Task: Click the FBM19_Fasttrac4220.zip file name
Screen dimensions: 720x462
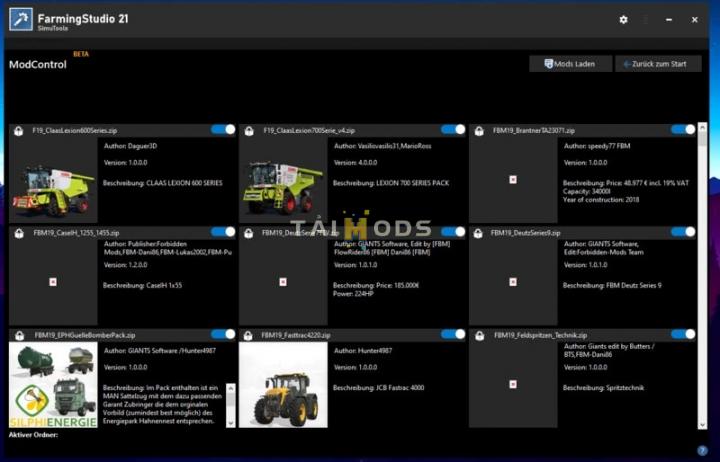Action: pyautogui.click(x=296, y=336)
